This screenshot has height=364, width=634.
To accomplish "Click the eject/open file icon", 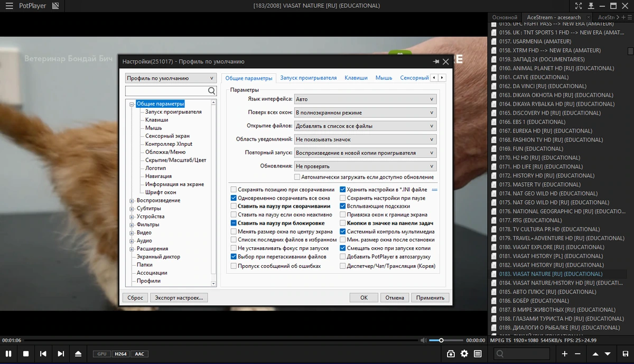I will (78, 353).
